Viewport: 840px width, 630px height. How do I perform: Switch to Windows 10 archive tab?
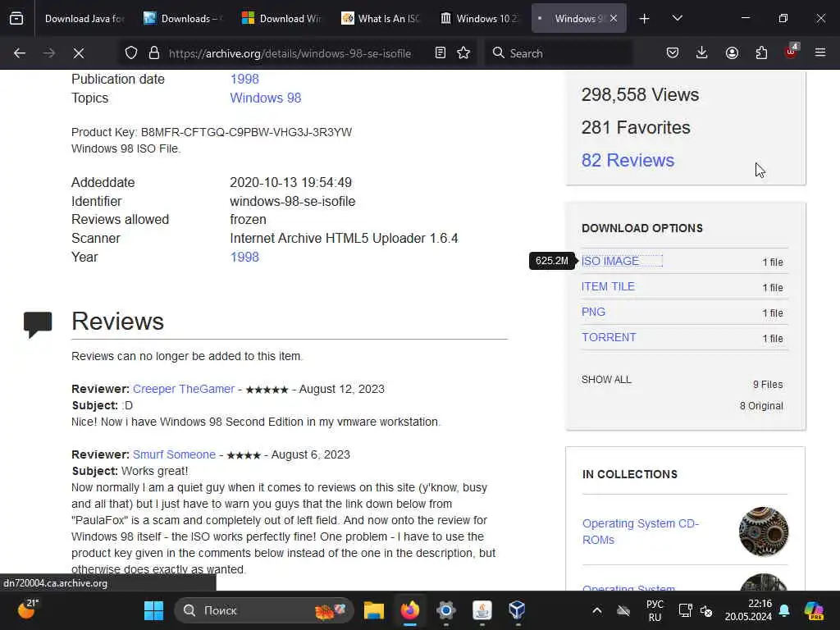click(480, 19)
